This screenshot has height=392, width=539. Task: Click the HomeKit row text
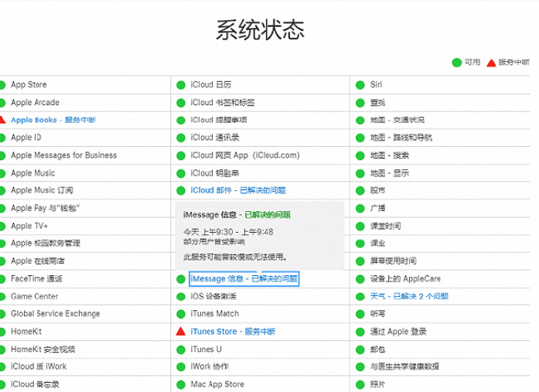pos(26,332)
